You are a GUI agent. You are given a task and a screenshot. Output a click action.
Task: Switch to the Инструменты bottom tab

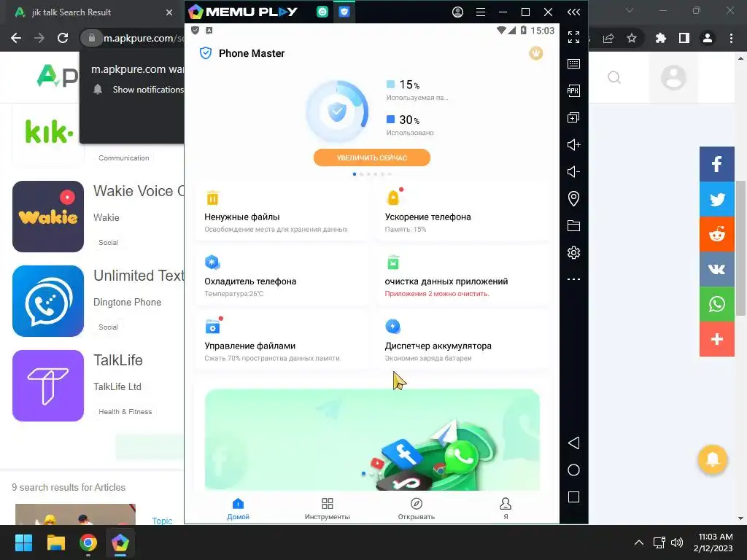328,508
